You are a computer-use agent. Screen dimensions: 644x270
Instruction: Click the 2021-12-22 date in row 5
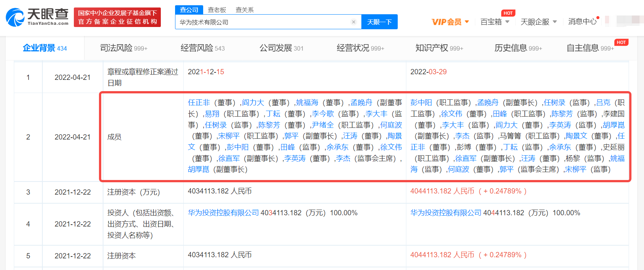click(x=73, y=256)
